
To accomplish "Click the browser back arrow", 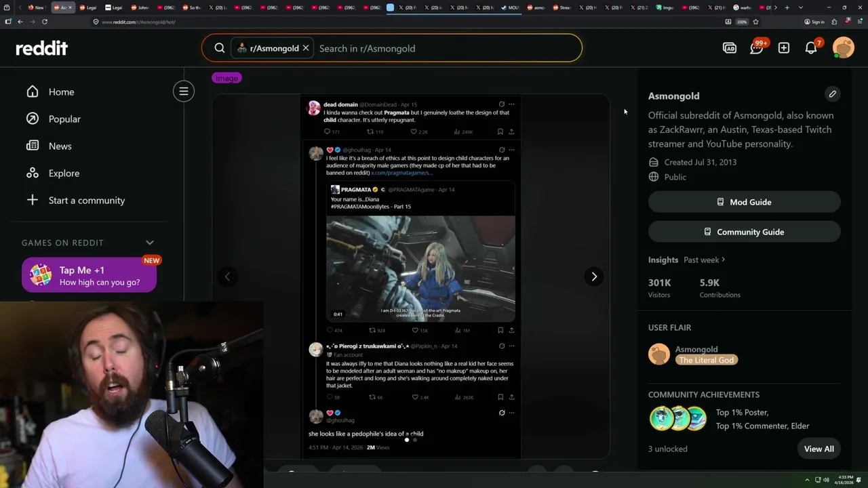I will tap(20, 22).
